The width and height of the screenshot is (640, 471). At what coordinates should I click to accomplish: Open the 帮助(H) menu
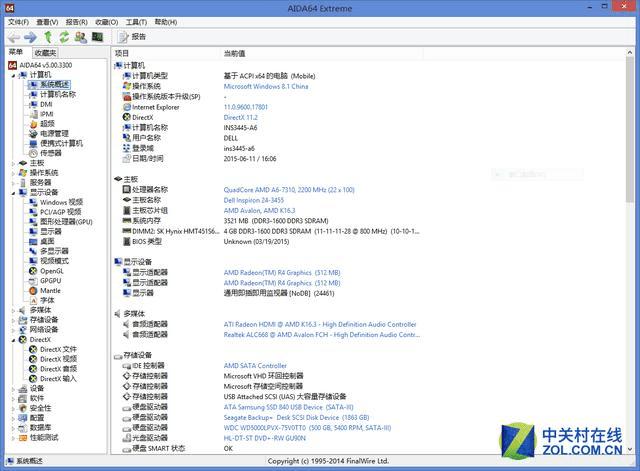pyautogui.click(x=166, y=22)
